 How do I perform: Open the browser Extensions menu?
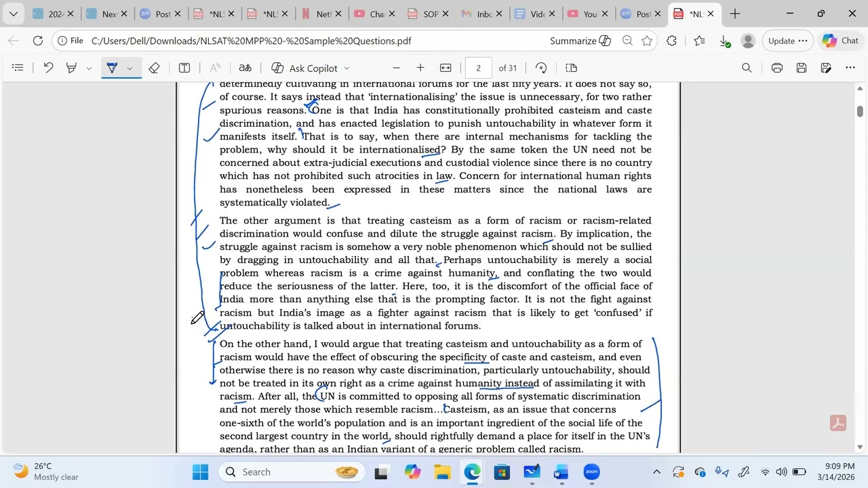click(x=671, y=41)
